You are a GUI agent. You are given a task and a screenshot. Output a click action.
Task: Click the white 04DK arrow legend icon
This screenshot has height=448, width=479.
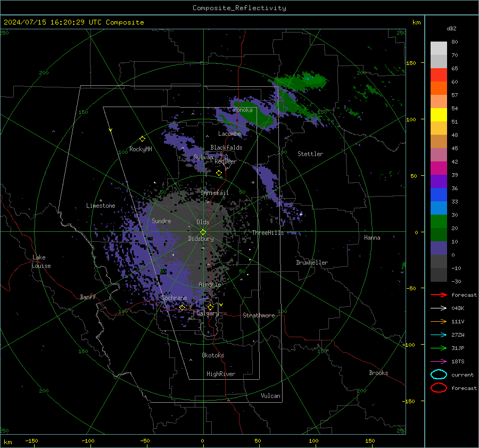tap(439, 308)
